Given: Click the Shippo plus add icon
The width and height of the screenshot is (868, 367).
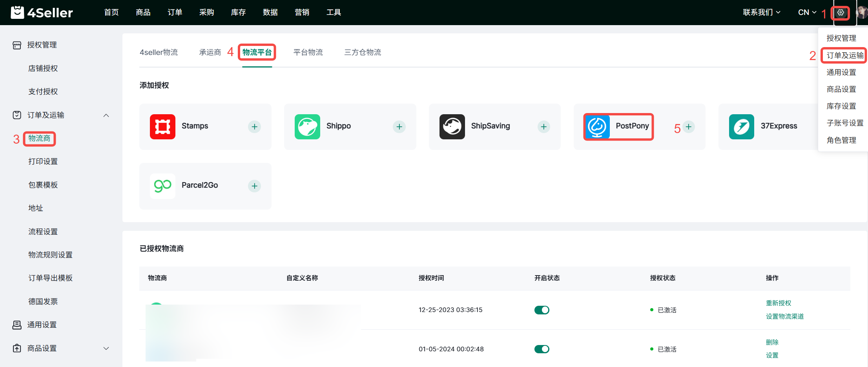Looking at the screenshot, I should pos(399,127).
